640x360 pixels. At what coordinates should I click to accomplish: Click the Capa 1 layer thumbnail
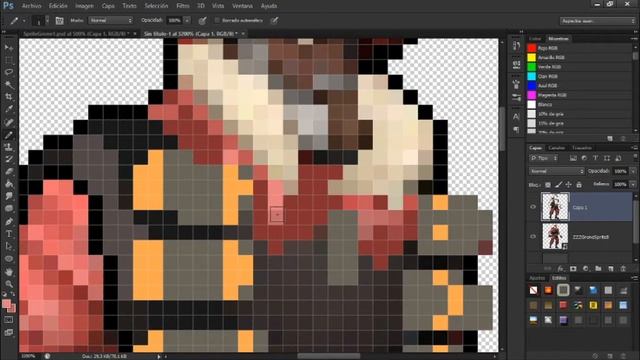pos(555,207)
